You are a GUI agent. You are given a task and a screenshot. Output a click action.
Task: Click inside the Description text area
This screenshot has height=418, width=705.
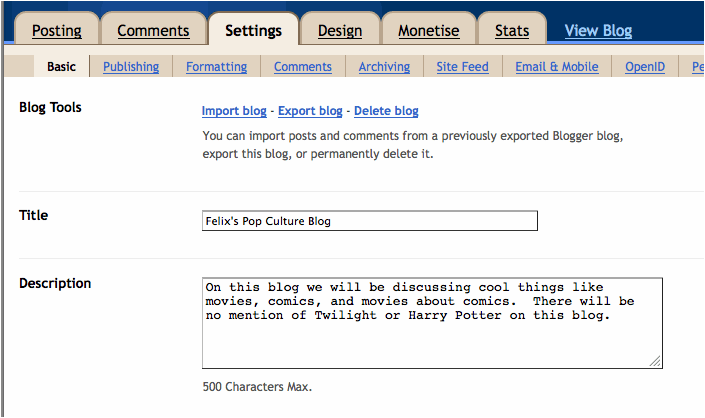point(431,323)
